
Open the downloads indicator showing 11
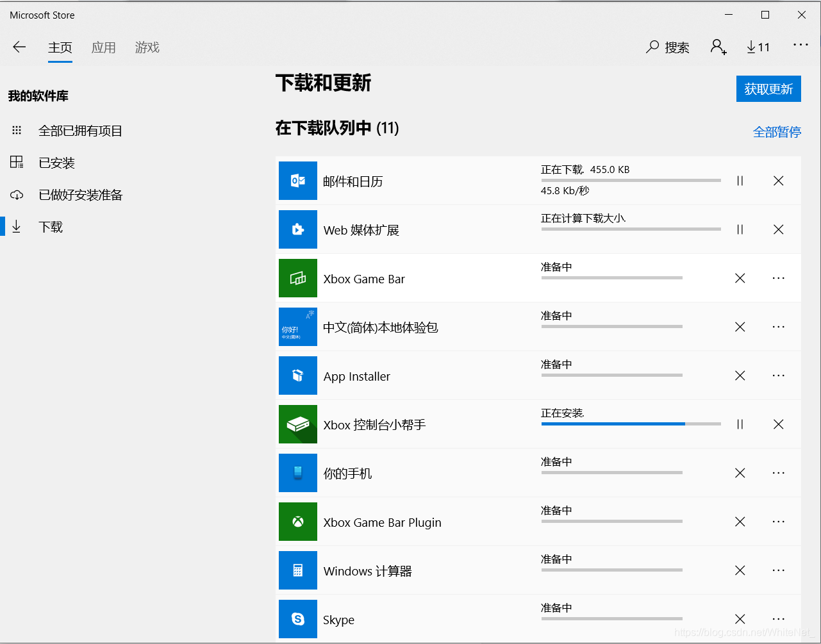pyautogui.click(x=758, y=47)
